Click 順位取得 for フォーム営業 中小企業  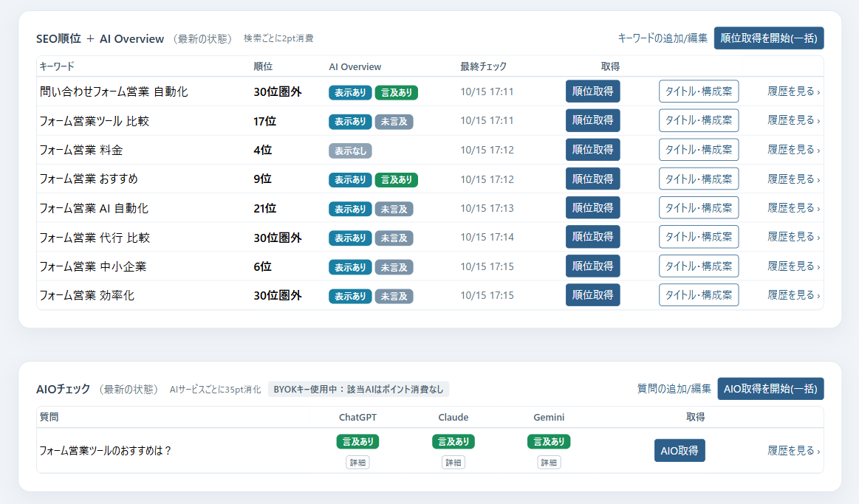[593, 266]
